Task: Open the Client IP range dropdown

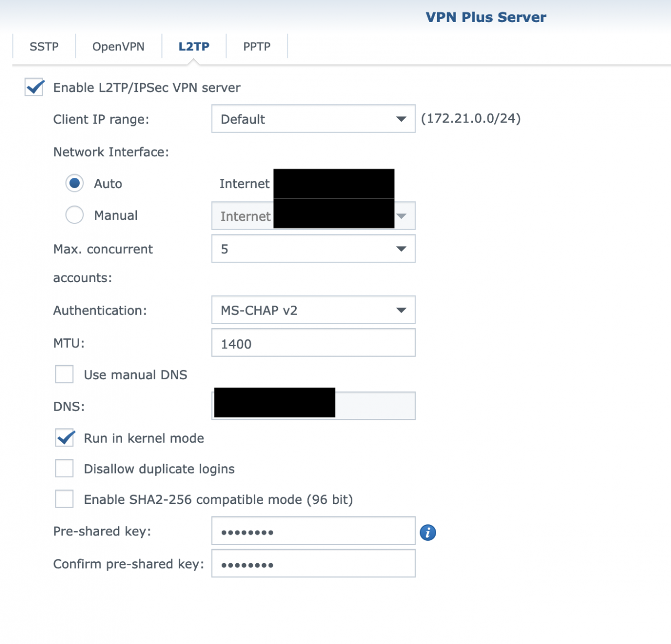Action: 313,119
